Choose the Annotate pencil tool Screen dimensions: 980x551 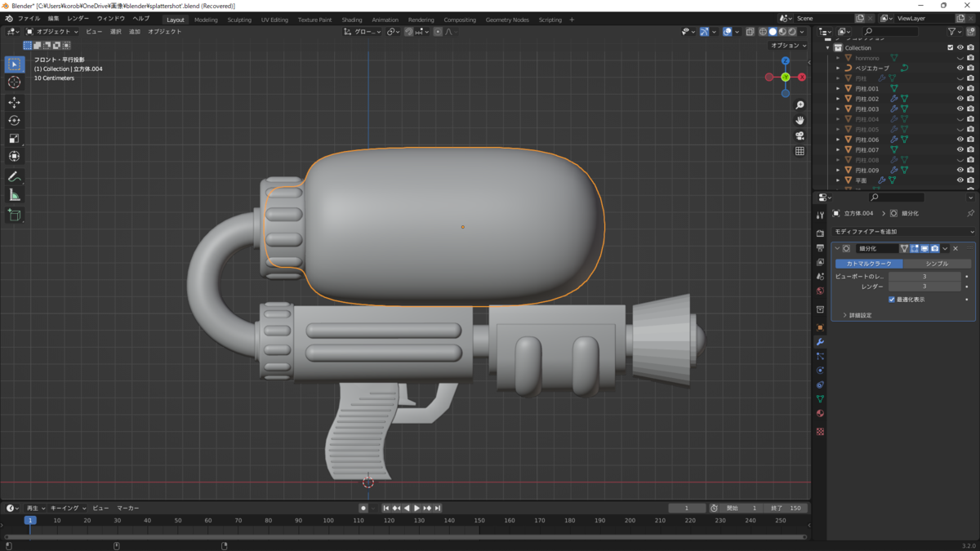[14, 177]
